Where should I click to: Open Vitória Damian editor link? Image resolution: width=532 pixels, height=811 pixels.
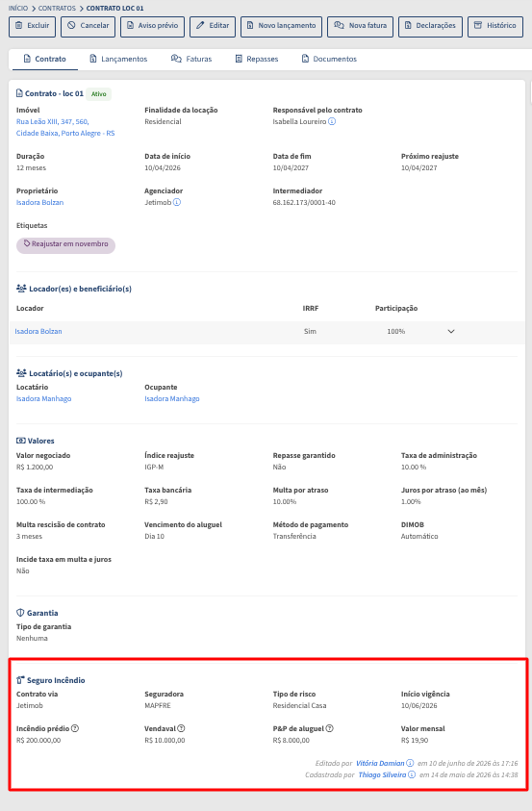pyautogui.click(x=380, y=763)
